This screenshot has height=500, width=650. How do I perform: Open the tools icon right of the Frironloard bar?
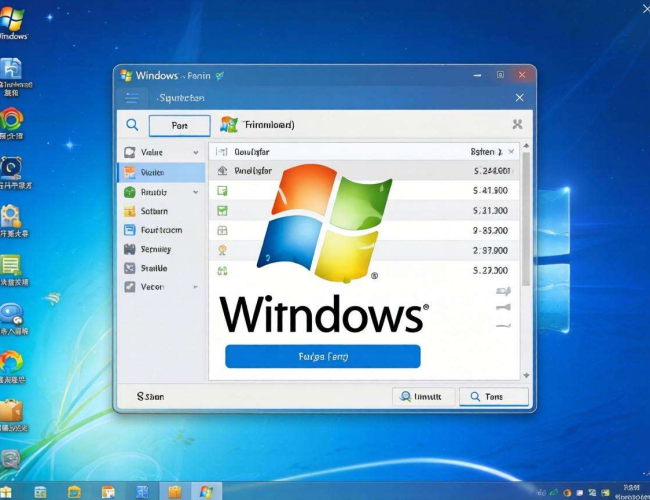[517, 124]
